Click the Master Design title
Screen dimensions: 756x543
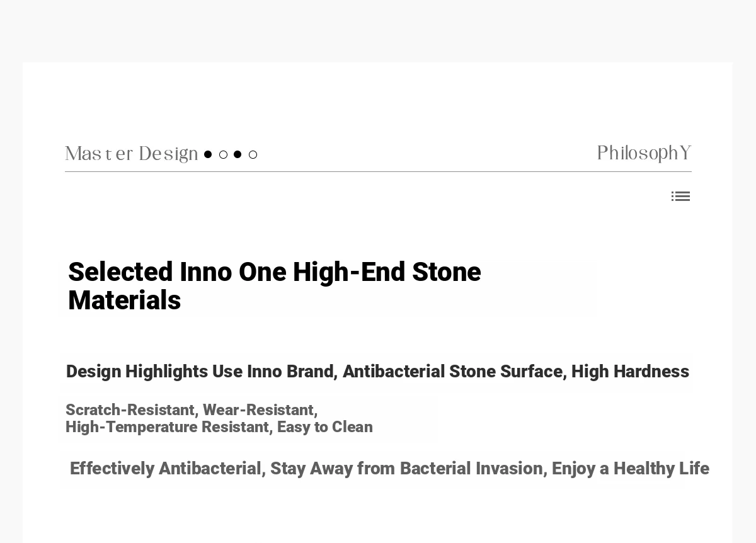click(x=132, y=154)
